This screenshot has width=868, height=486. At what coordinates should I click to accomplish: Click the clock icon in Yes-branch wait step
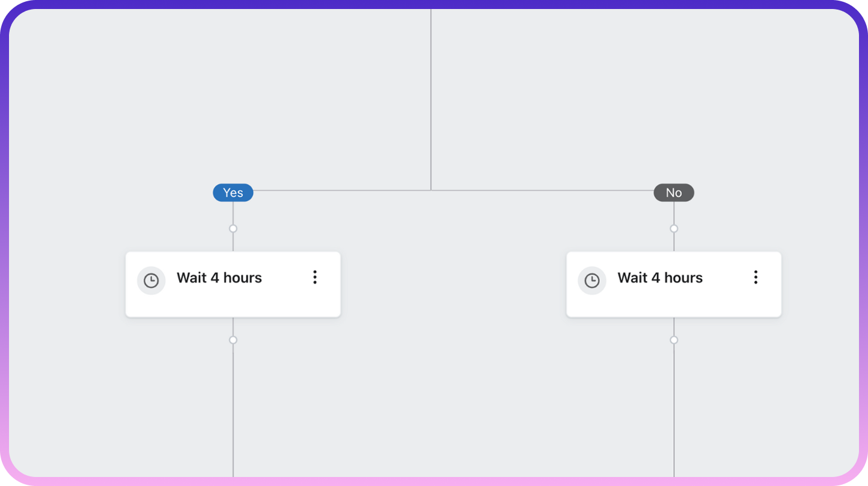tap(151, 281)
